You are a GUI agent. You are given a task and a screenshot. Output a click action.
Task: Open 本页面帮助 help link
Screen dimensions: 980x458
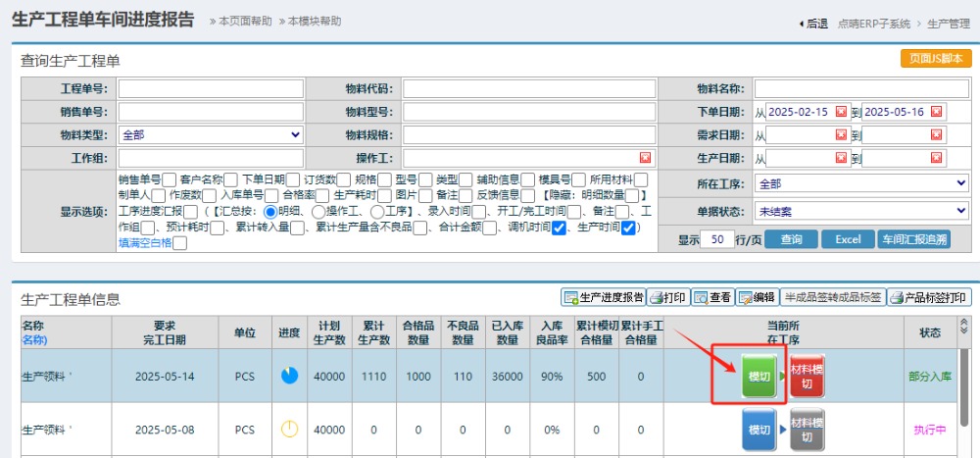click(241, 21)
